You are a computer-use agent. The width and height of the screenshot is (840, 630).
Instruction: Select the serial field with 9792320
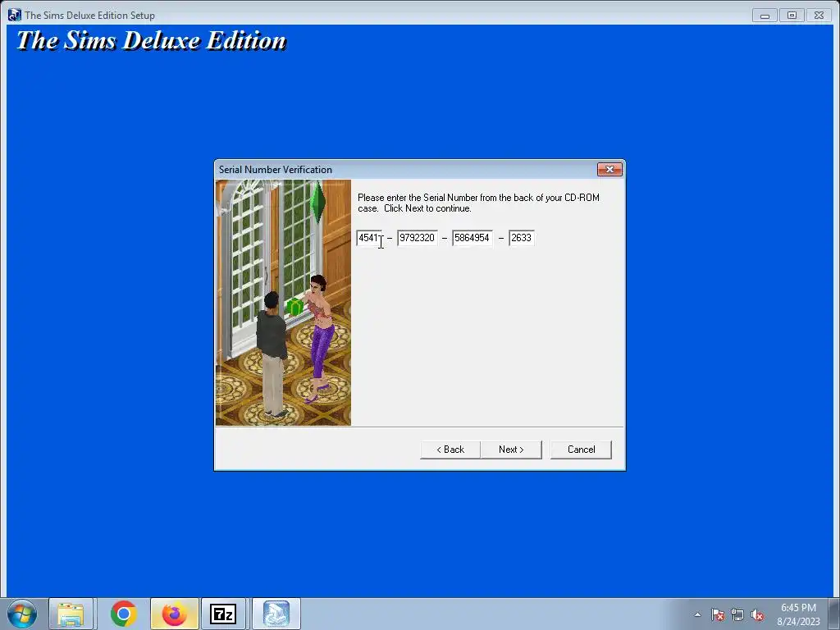(x=418, y=238)
